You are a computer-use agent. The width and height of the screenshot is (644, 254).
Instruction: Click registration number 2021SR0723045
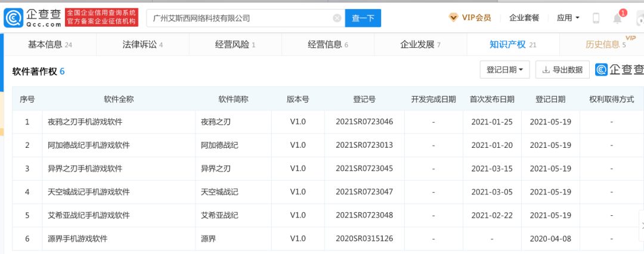364,169
